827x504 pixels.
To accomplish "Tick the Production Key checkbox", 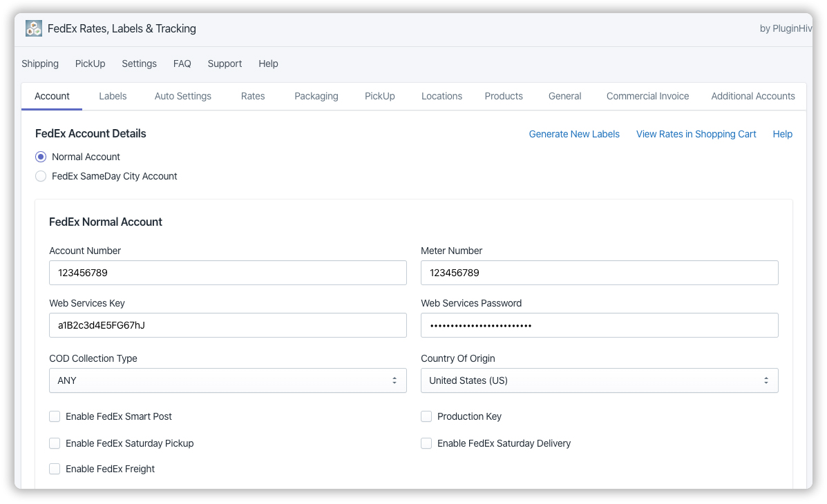I will click(x=426, y=416).
